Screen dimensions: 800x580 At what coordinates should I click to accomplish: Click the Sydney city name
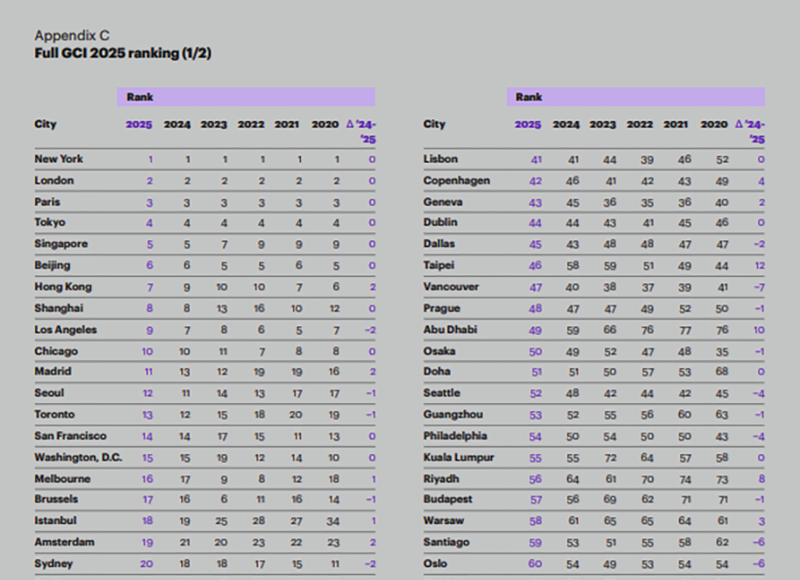coord(54,564)
